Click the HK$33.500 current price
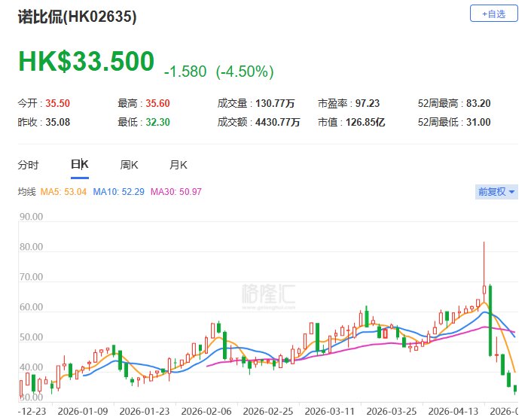 tap(87, 61)
